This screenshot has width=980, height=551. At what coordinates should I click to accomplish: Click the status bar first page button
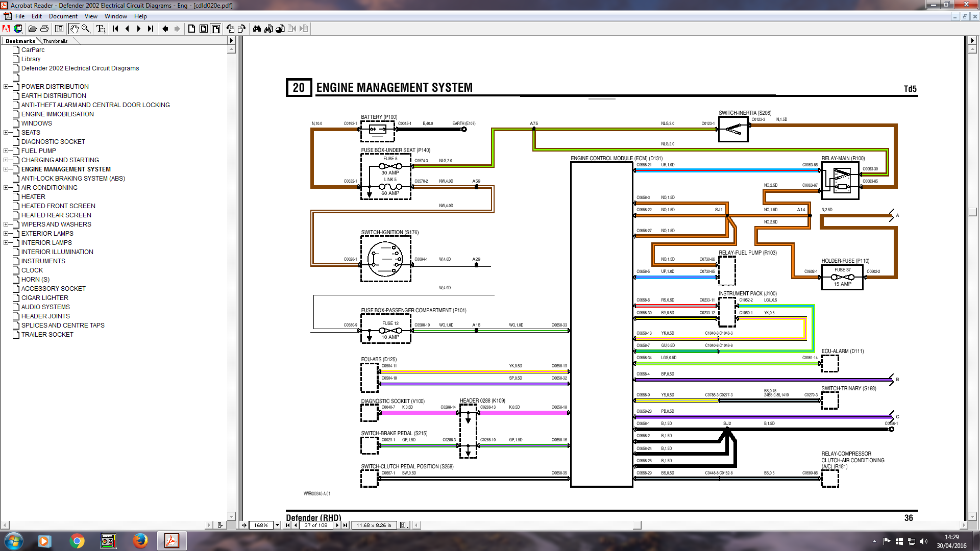pos(287,525)
